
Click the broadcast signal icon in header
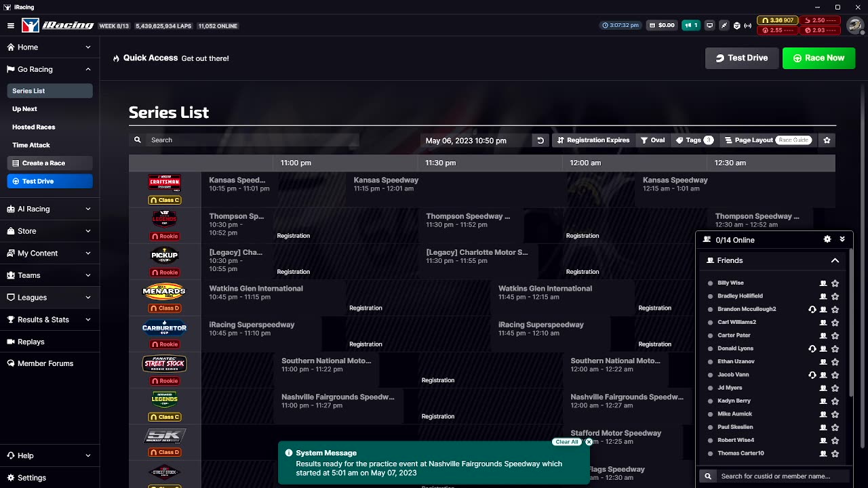[x=748, y=25]
